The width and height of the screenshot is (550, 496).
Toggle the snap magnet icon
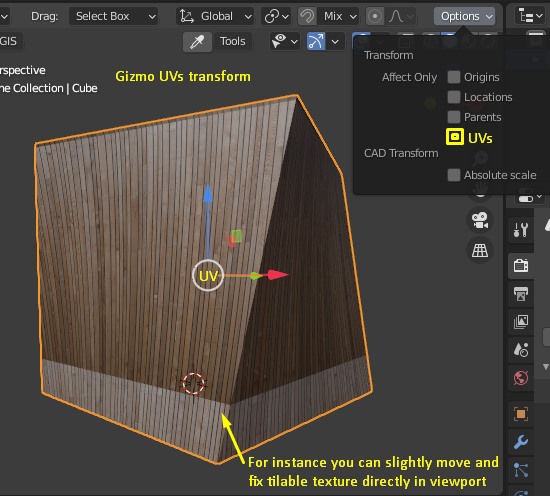pos(307,16)
